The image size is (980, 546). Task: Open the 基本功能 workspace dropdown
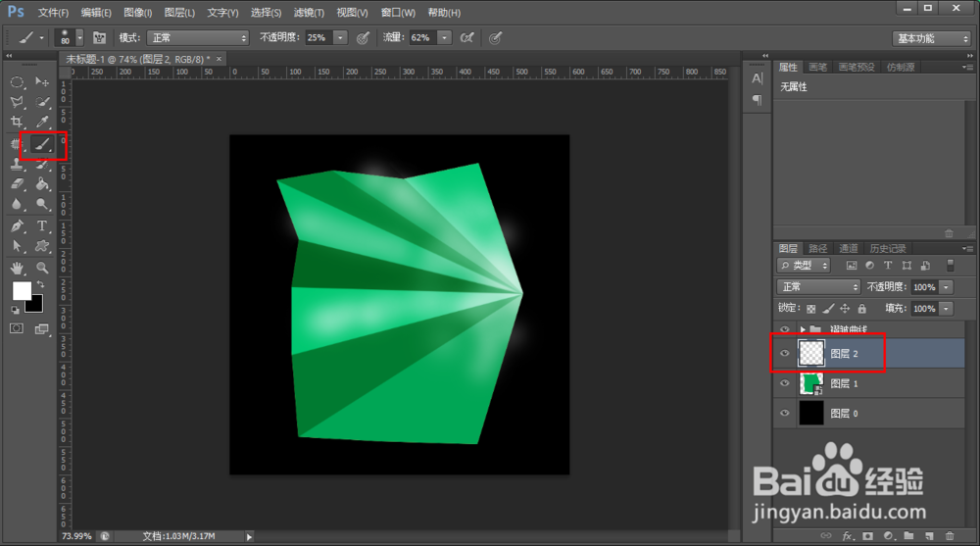tap(932, 38)
